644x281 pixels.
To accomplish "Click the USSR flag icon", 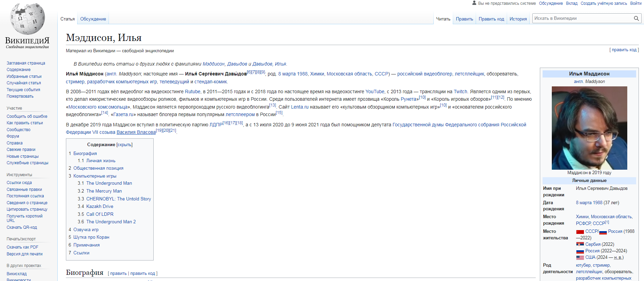I will pyautogui.click(x=580, y=232).
